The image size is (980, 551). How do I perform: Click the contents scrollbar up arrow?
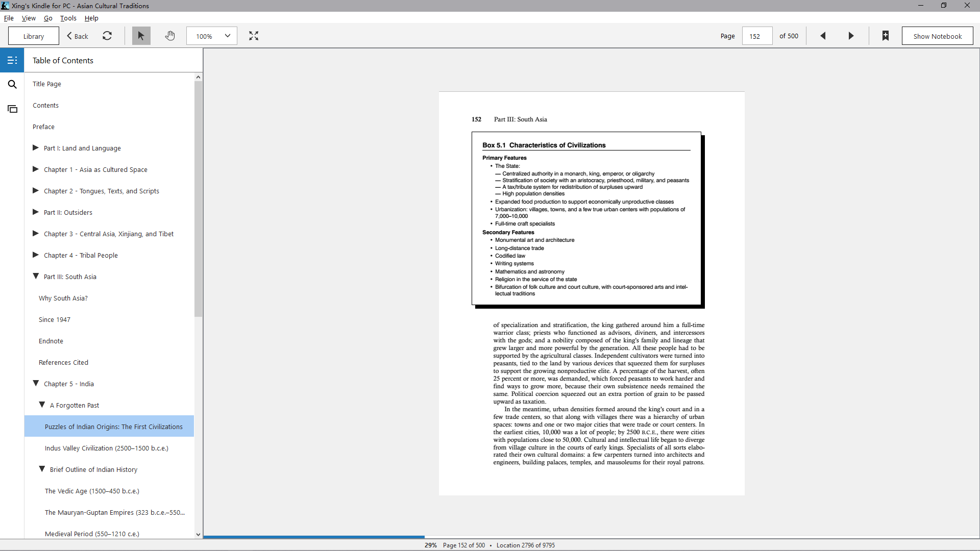pyautogui.click(x=198, y=77)
